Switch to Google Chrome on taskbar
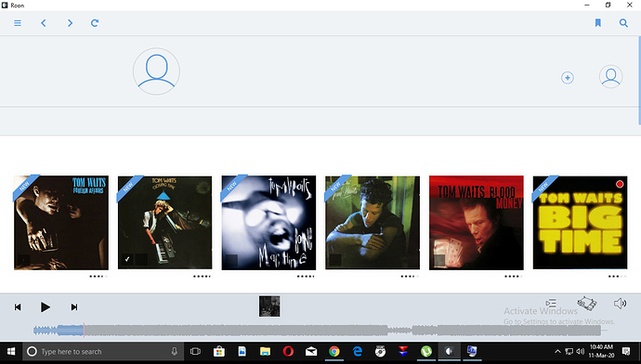Image resolution: width=641 pixels, height=364 pixels. [x=334, y=351]
